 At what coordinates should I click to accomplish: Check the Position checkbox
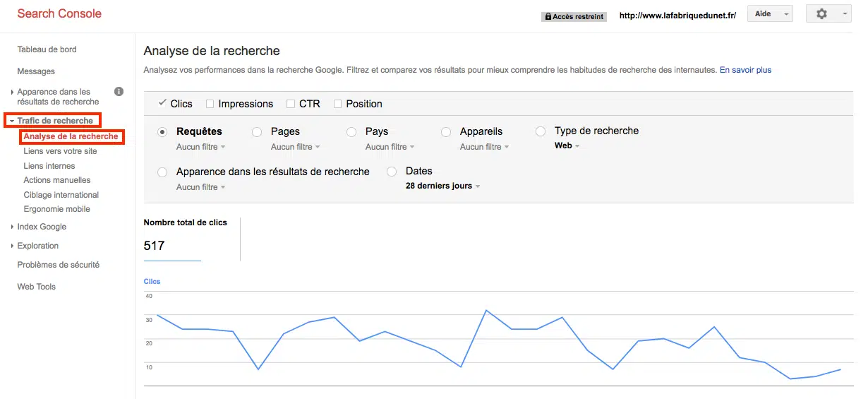click(337, 104)
